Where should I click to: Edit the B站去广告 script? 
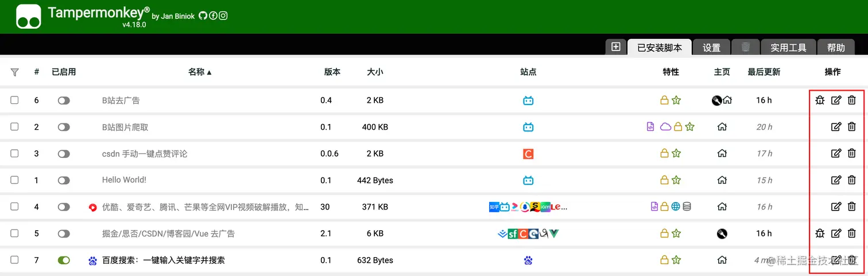836,100
